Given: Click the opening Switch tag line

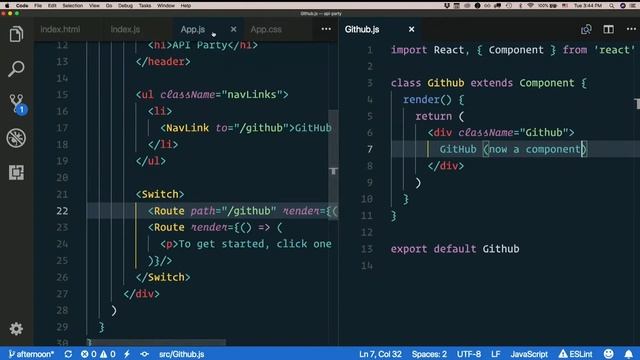Looking at the screenshot, I should (160, 194).
